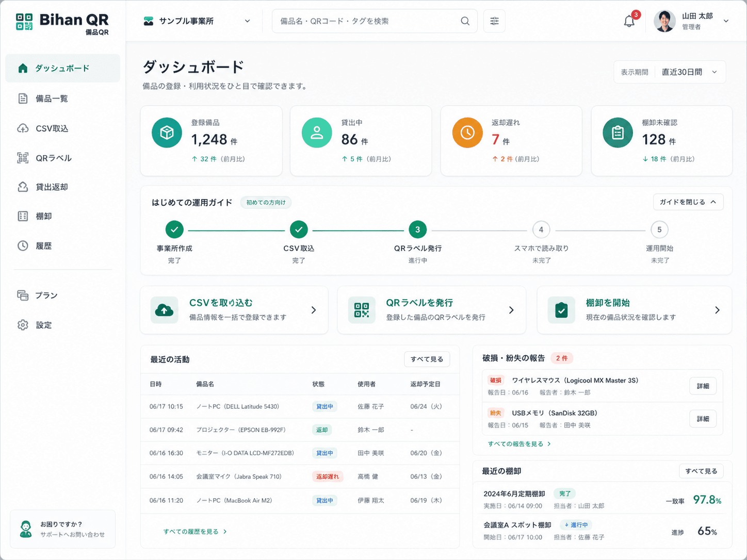The width and height of the screenshot is (747, 560).
Task: Click the clipboard check icon in 棚卸を開始 card
Action: (561, 310)
